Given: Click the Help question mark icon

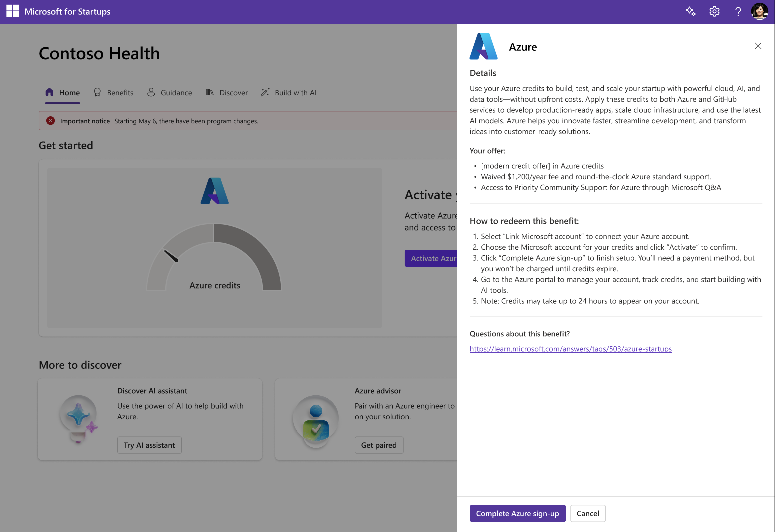Looking at the screenshot, I should 738,11.
